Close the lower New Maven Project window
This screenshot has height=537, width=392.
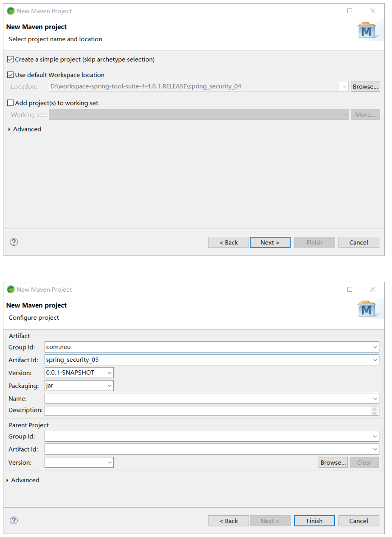pos(372,290)
